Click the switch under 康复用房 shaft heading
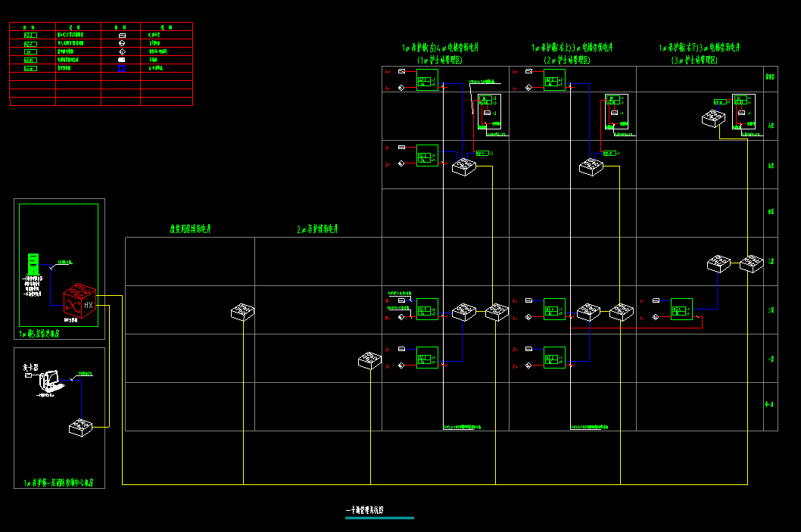Screen dimensions: 801x532 tap(243, 311)
